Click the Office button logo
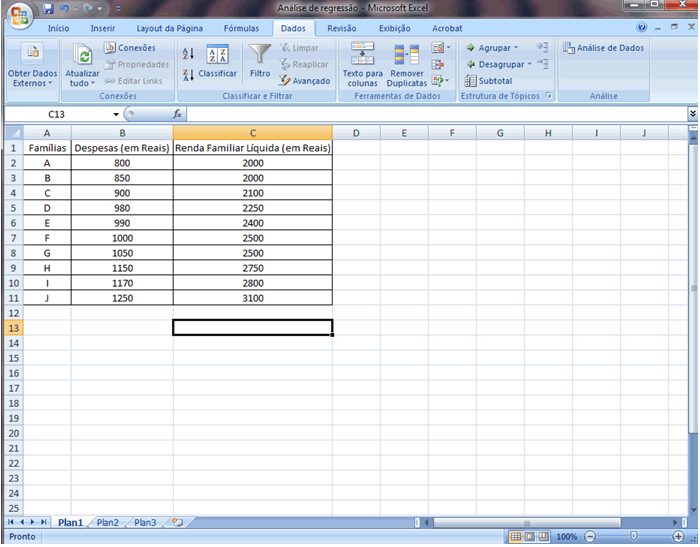This screenshot has width=700, height=547. coord(21,15)
